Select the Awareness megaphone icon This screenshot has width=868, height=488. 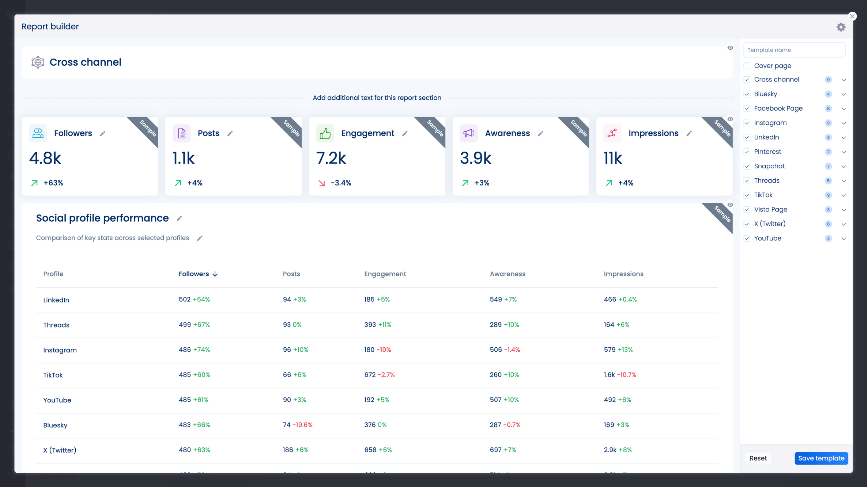(x=468, y=133)
